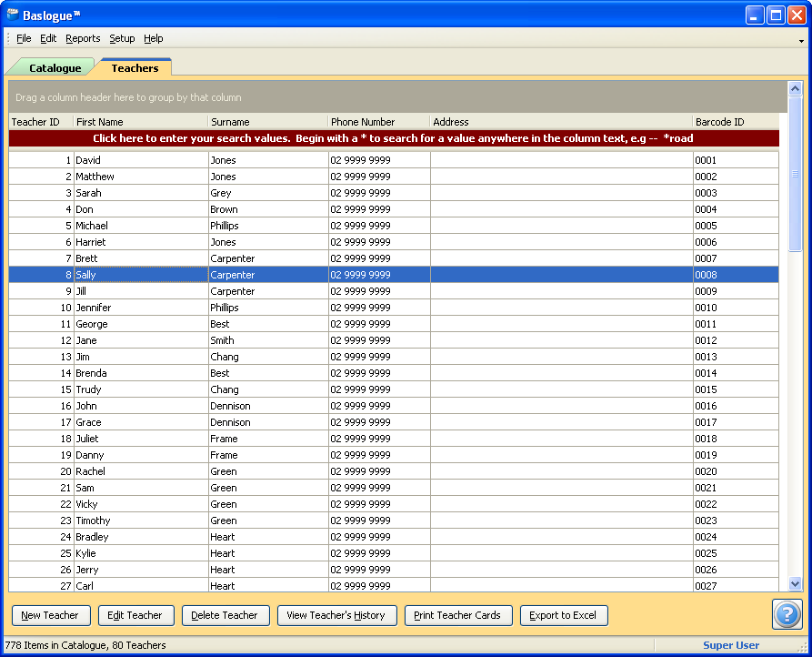The image size is (812, 657).
Task: Click Export to Excel button
Action: click(564, 615)
